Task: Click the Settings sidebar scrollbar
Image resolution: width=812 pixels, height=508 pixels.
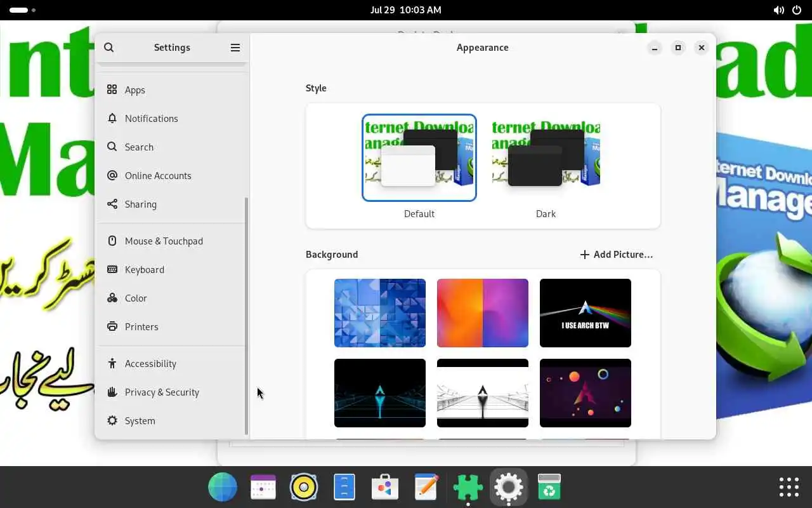Action: click(246, 316)
